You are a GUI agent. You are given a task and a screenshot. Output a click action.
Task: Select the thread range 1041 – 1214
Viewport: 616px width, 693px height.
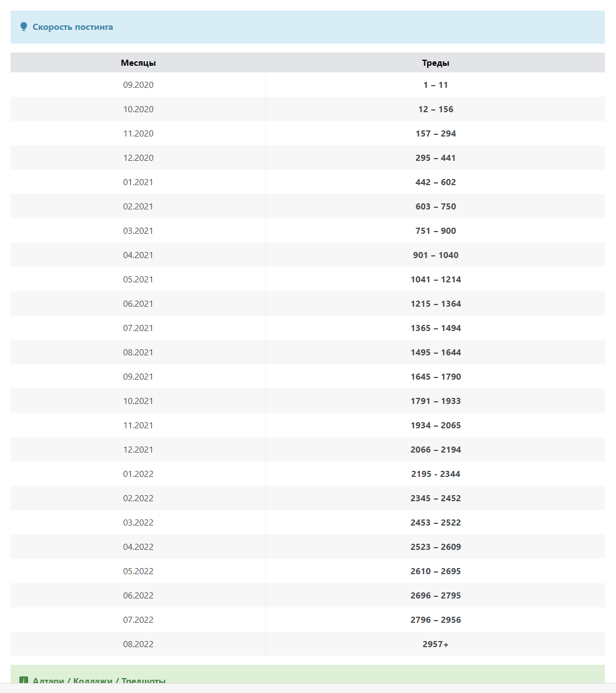[435, 280]
